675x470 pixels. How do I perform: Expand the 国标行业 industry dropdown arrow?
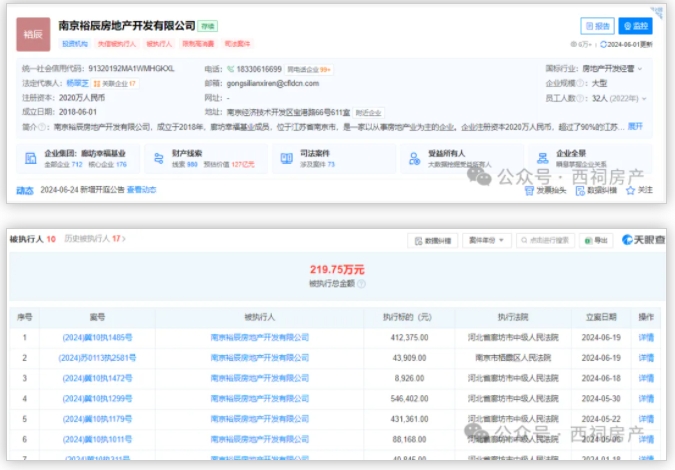coord(640,70)
